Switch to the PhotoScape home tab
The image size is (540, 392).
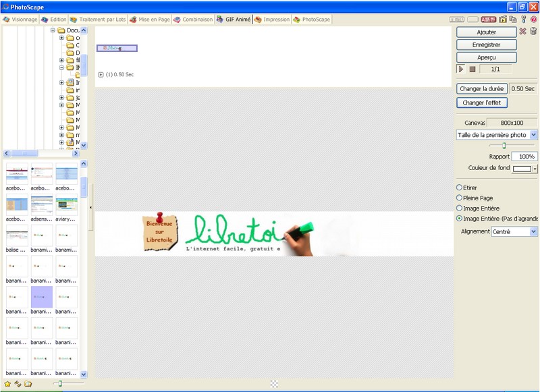[312, 20]
